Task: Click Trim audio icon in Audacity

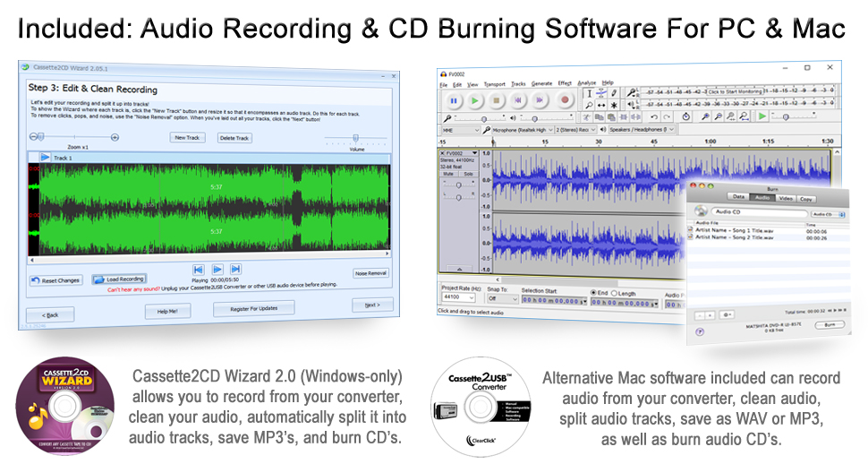Action: (624, 117)
